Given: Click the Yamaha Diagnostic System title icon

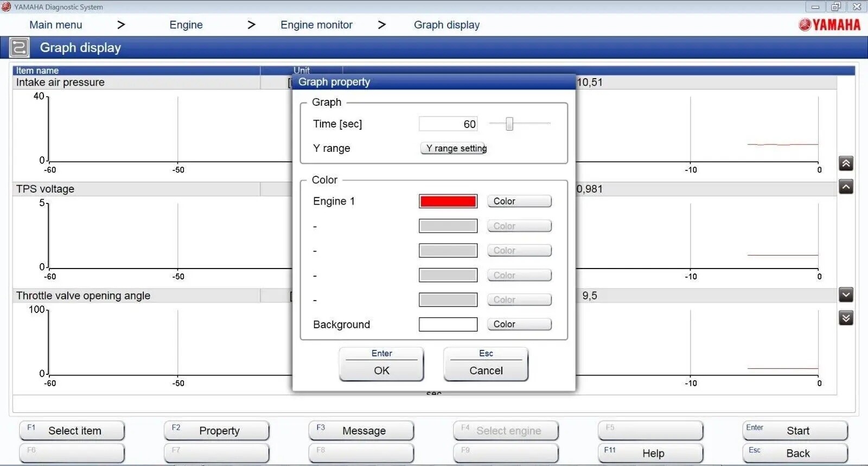Looking at the screenshot, I should click(6, 7).
